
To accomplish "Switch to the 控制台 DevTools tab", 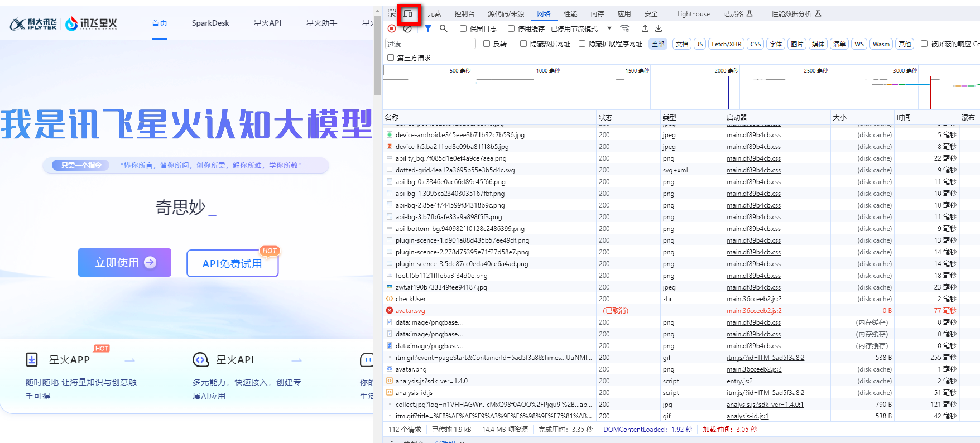I will click(464, 14).
